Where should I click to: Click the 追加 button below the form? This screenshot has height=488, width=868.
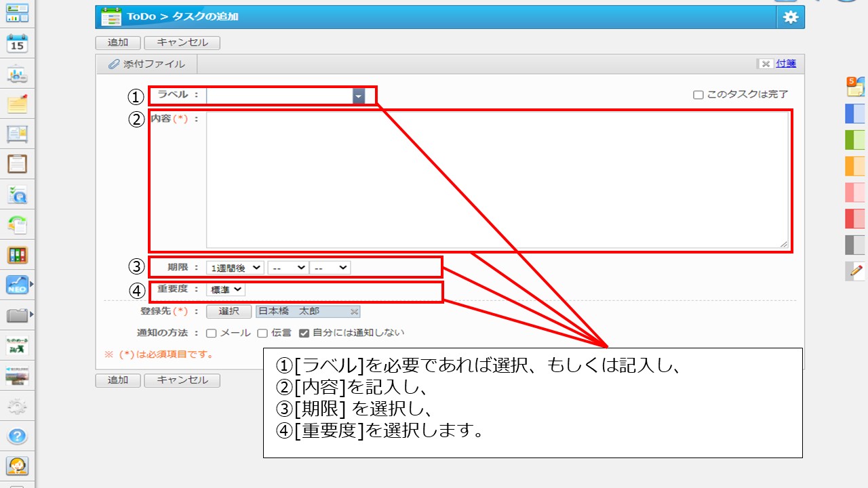(x=118, y=380)
